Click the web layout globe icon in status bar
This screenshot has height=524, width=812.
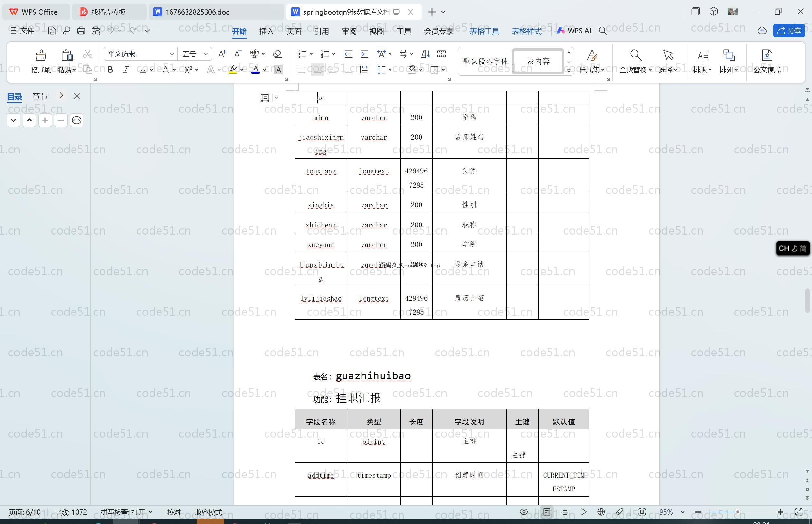[x=601, y=512]
